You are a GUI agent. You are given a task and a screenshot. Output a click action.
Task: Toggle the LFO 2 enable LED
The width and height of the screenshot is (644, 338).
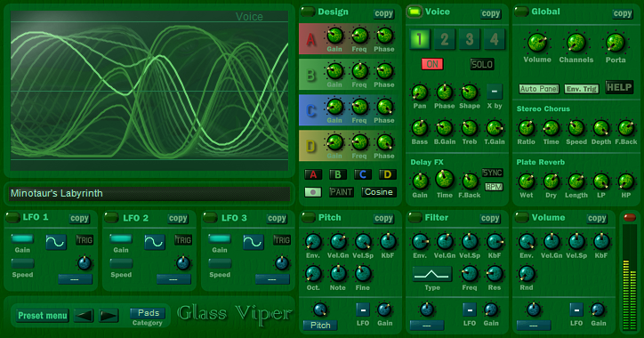(x=111, y=217)
